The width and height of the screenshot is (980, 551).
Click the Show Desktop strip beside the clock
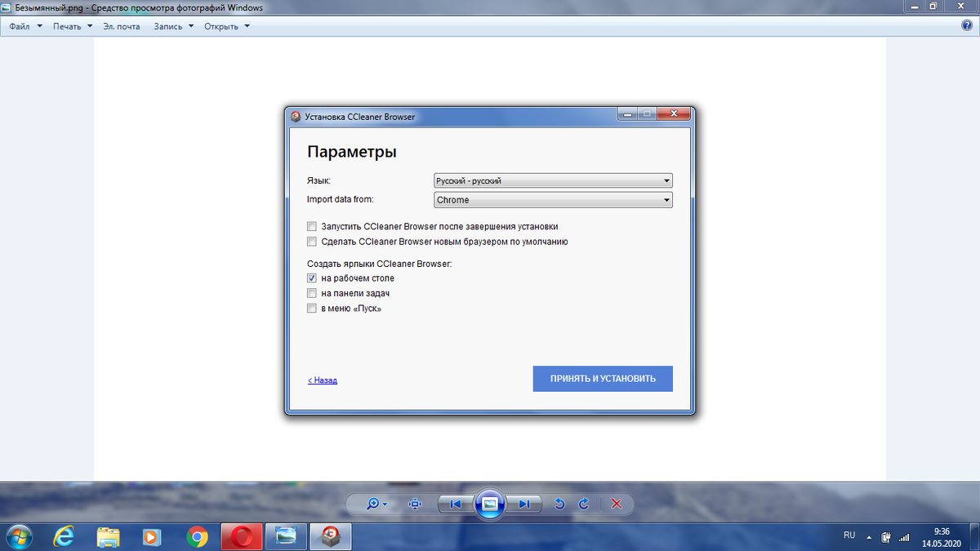(974, 536)
